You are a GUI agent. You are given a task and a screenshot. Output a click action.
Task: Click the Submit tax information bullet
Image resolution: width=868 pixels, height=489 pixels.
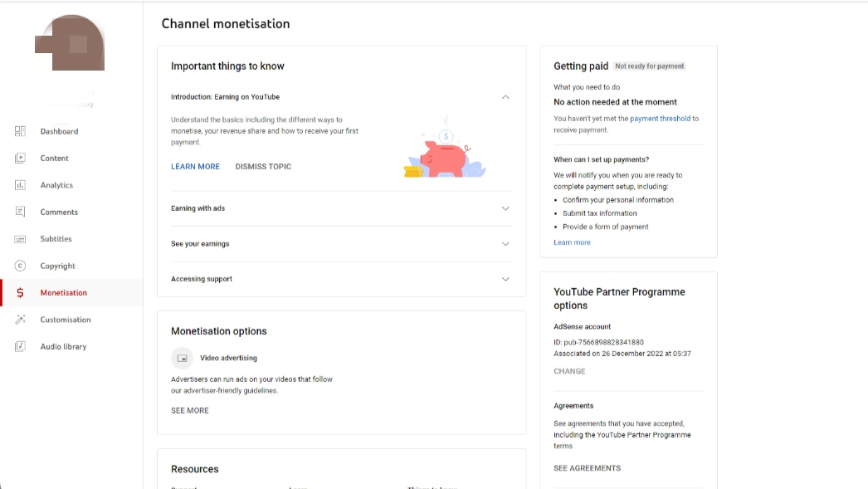[x=599, y=213]
